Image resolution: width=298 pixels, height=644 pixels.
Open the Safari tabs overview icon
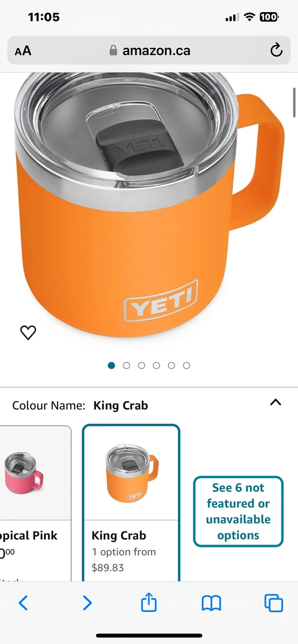pyautogui.click(x=273, y=603)
